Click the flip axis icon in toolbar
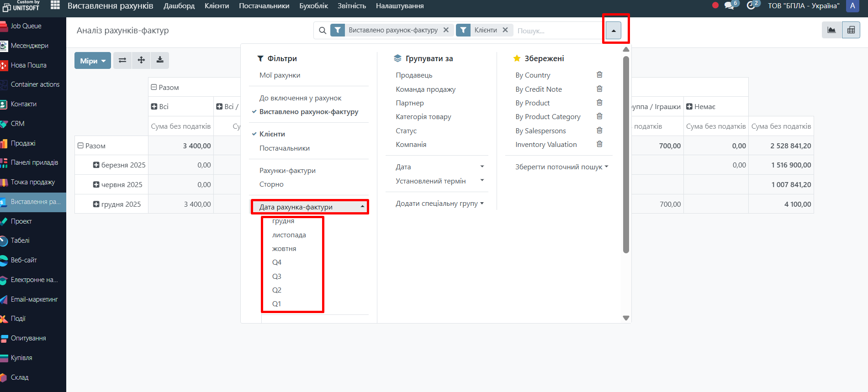 122,60
